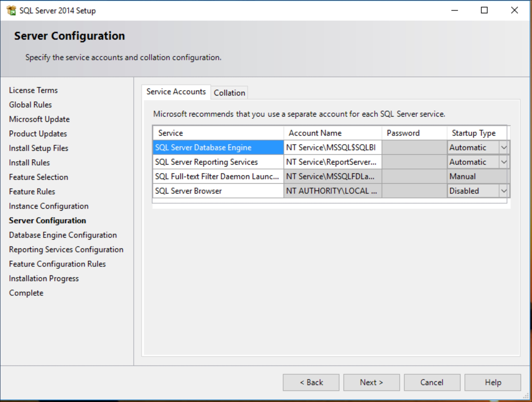
Task: Click Database Engine Configuration step
Action: click(x=63, y=235)
